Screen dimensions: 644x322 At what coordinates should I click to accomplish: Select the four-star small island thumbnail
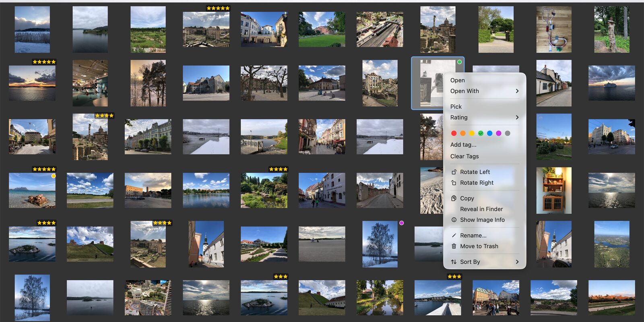[x=32, y=244]
